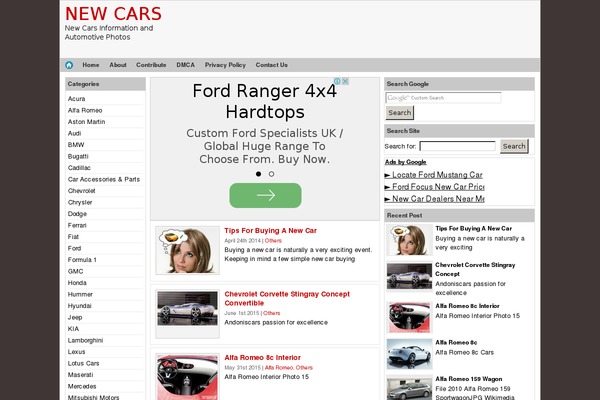This screenshot has height=400, width=600.
Task: Open the Acura category
Action: tap(77, 99)
